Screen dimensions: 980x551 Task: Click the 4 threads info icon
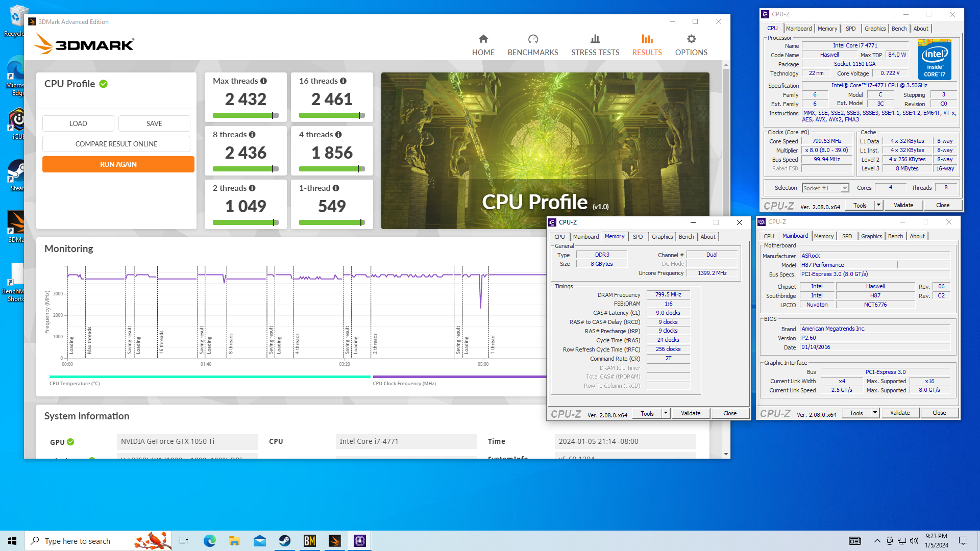(x=338, y=135)
